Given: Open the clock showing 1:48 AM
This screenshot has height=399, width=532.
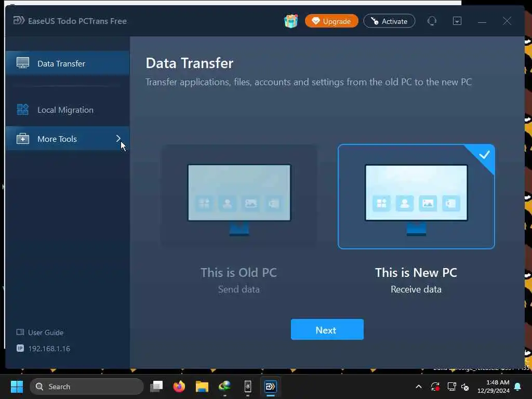Looking at the screenshot, I should pos(494,387).
